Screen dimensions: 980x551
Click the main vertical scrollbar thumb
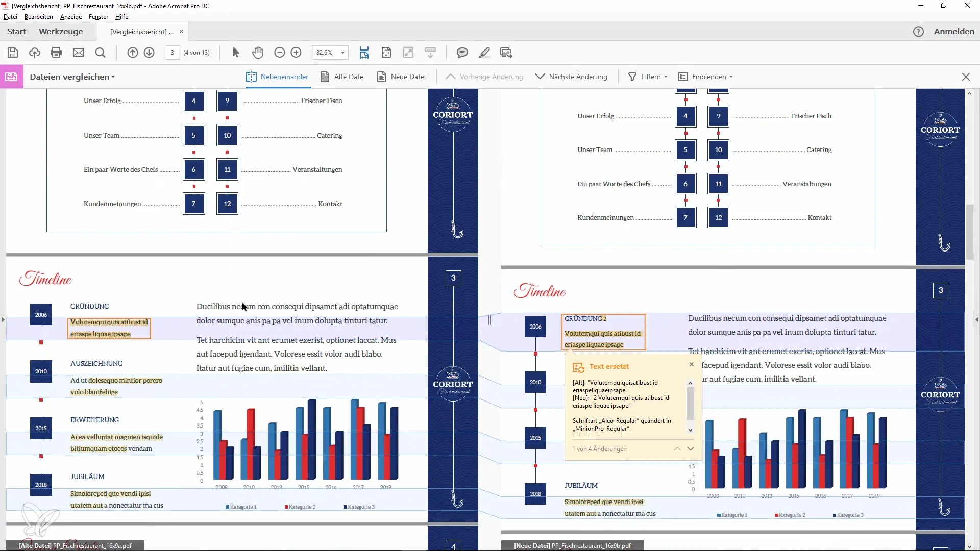(969, 232)
